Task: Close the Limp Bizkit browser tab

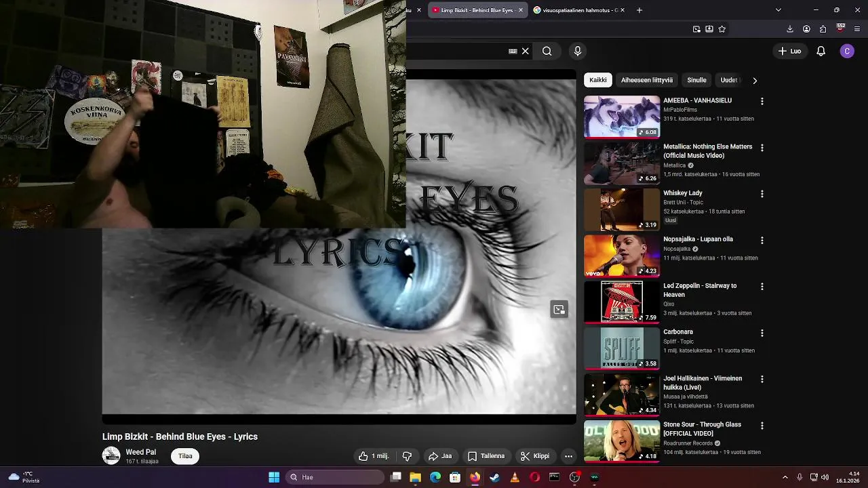Action: coord(521,10)
